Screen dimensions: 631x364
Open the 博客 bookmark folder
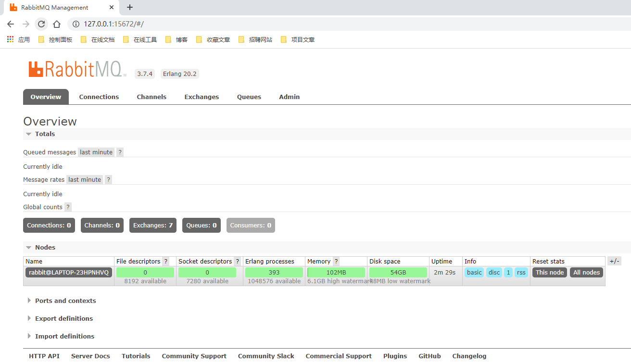tap(177, 39)
